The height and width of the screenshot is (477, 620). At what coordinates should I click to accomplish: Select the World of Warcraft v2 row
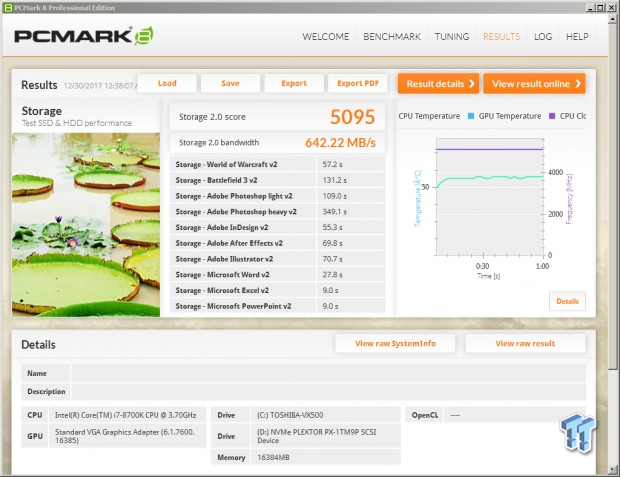(277, 164)
